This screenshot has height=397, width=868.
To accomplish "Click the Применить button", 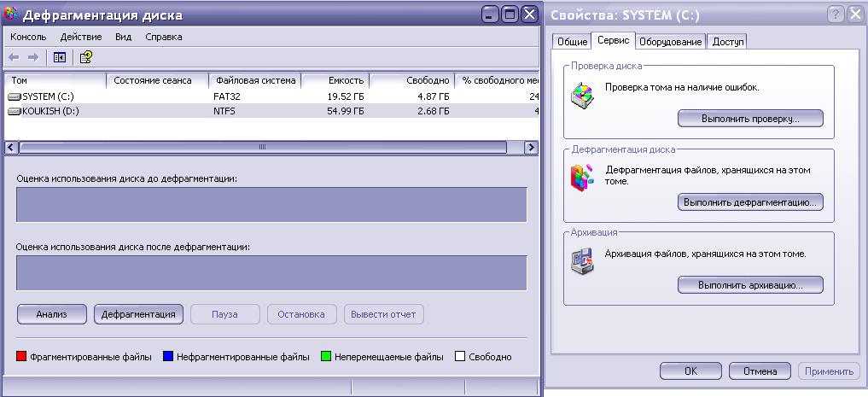I will [x=829, y=371].
